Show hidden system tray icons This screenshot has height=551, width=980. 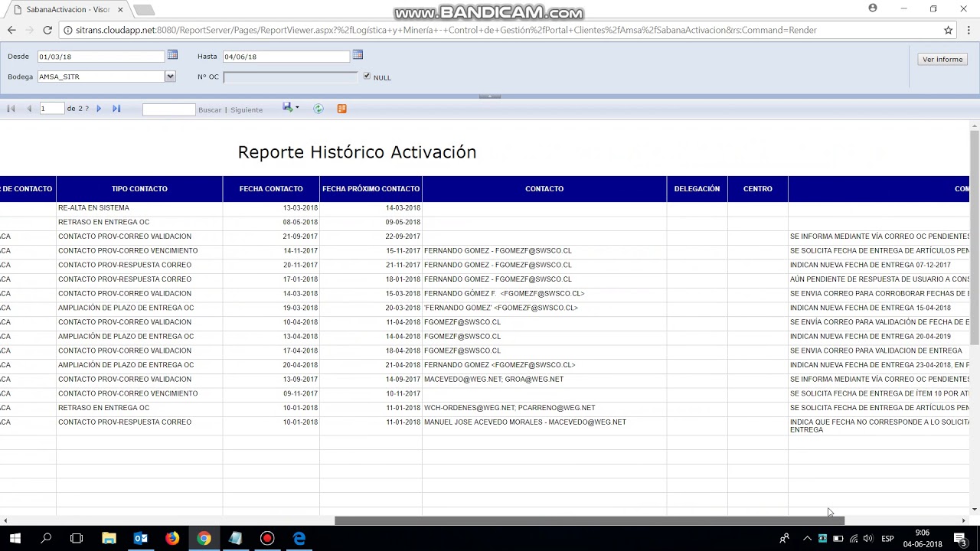tap(807, 539)
